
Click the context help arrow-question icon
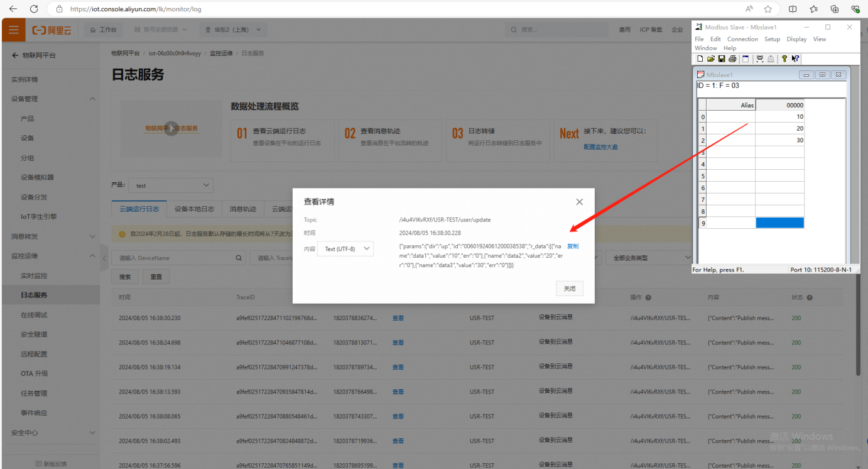point(795,58)
